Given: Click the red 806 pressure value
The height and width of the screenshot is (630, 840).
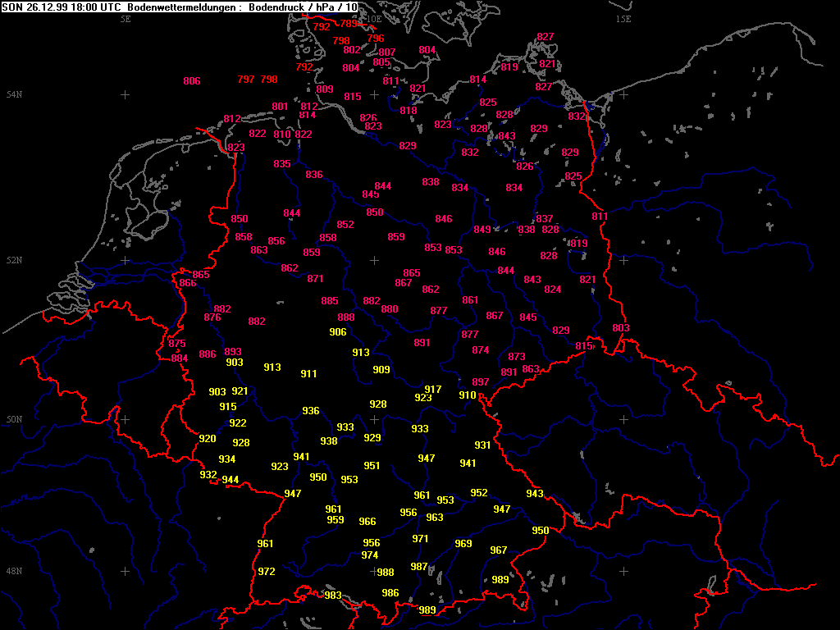Looking at the screenshot, I should [x=192, y=81].
